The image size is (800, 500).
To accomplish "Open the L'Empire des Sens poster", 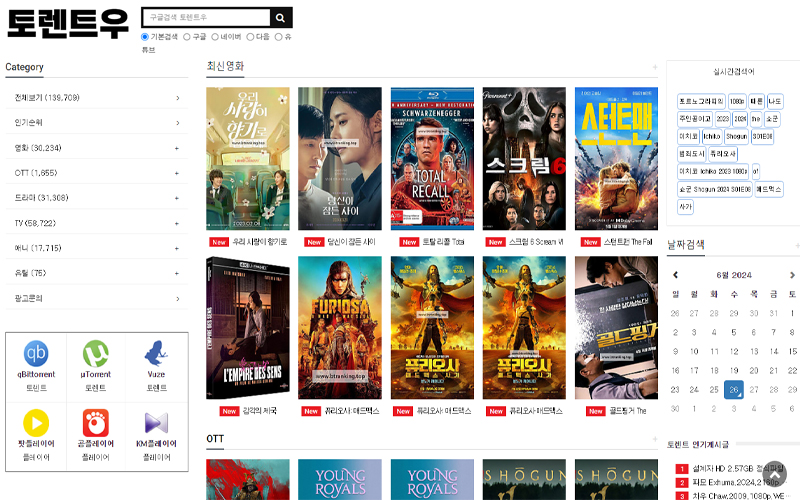I will coord(247,328).
